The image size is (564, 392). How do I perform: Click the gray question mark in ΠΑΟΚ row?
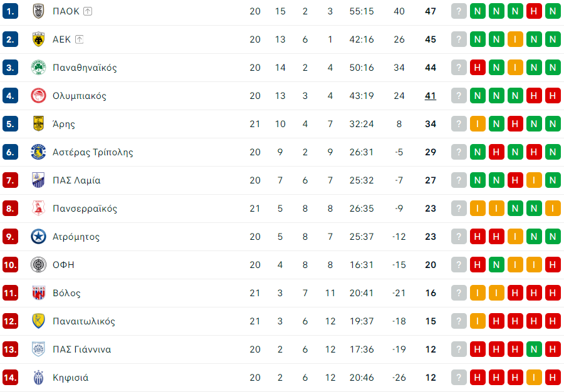(459, 11)
